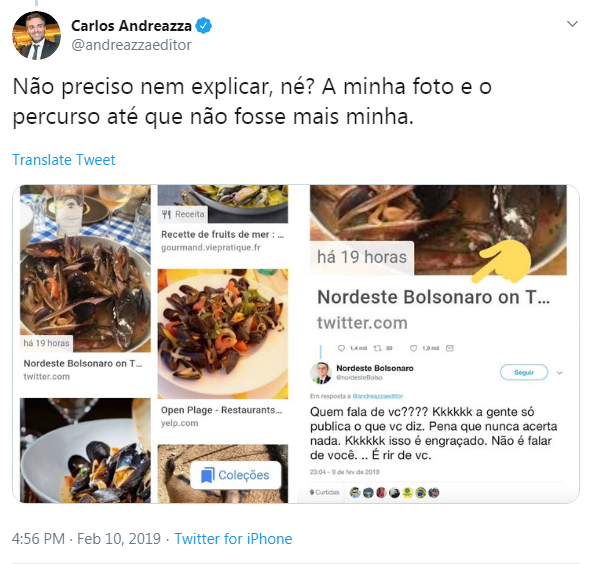Click the tweet timestamp Feb 10, 2019
Screen dimensions: 598x564
click(119, 539)
